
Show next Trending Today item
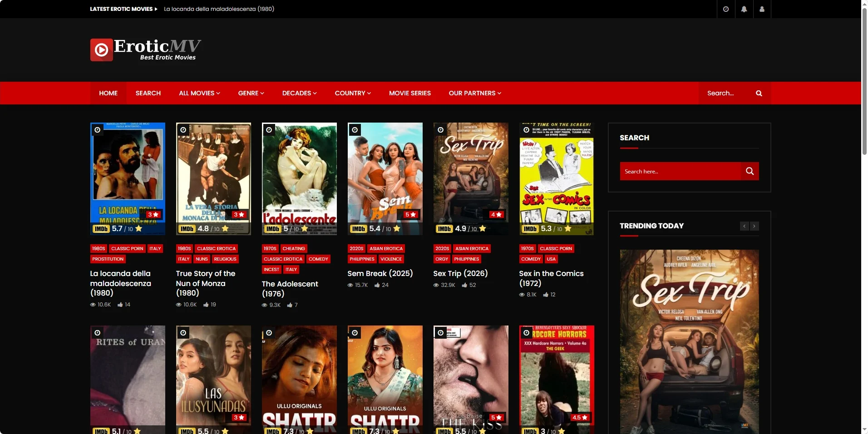(754, 226)
